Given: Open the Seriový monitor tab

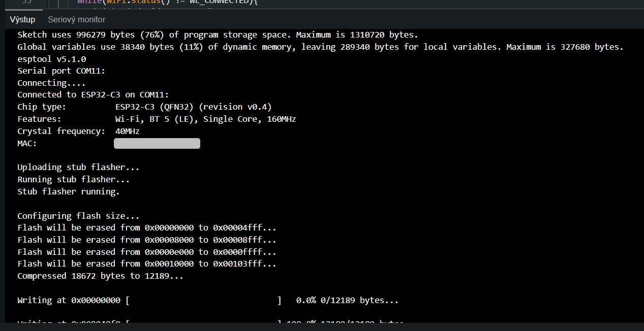Looking at the screenshot, I should [x=76, y=19].
